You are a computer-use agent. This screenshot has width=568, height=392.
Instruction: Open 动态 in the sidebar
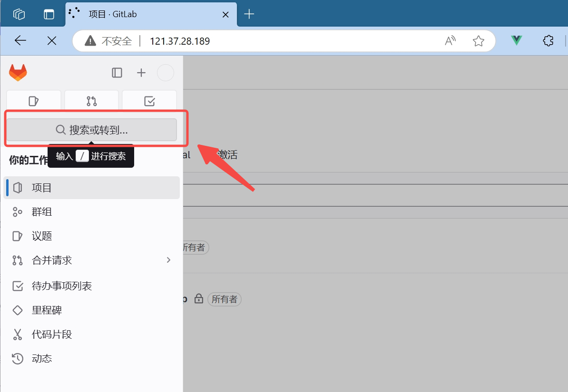tap(92, 358)
